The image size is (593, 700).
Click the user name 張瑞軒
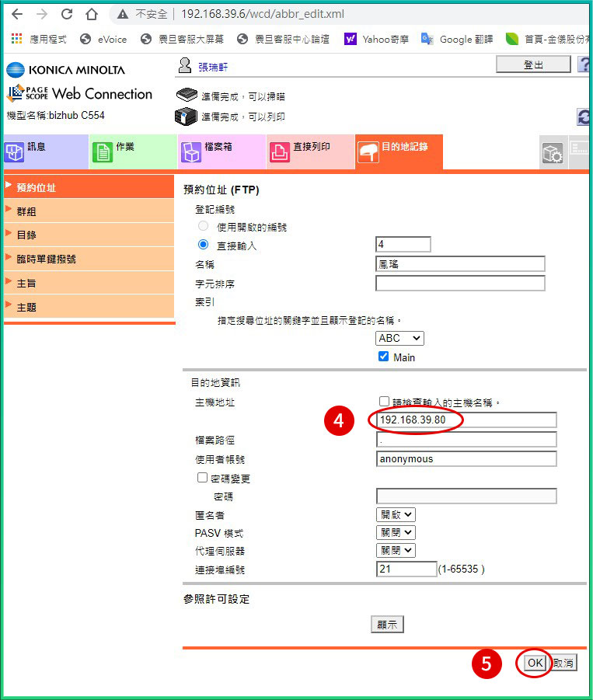pos(213,68)
